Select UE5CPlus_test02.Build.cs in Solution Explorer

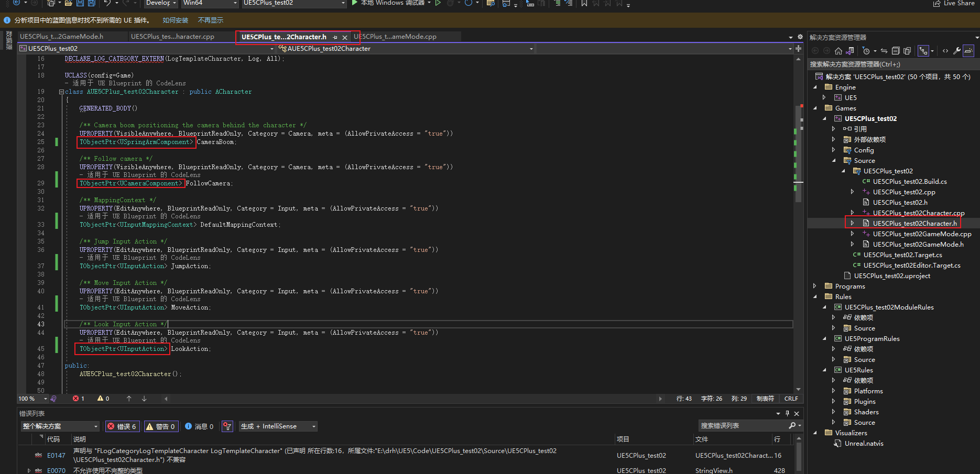910,181
